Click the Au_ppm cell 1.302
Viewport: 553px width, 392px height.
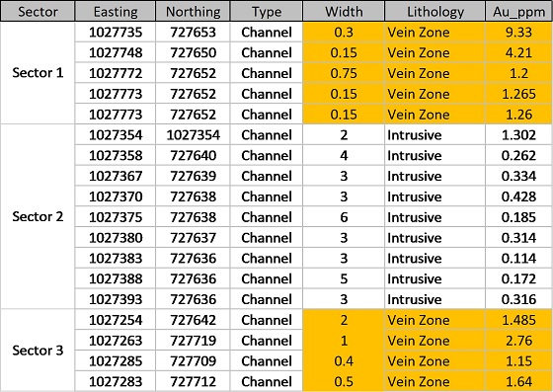518,134
